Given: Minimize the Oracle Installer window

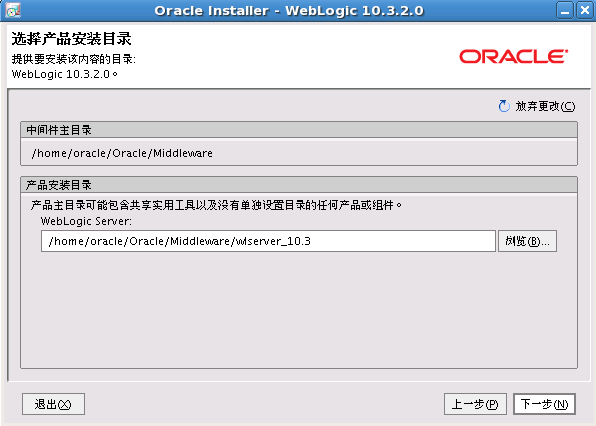Looking at the screenshot, I should [565, 10].
